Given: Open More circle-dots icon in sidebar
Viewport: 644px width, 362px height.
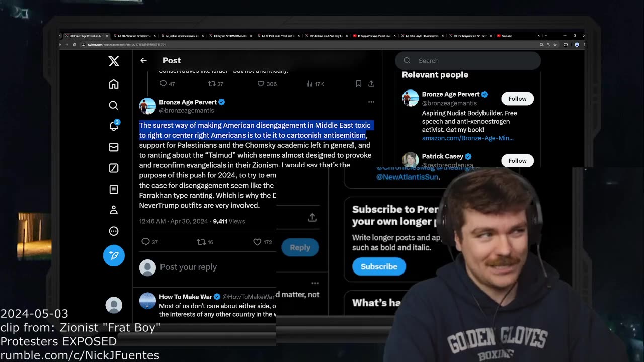Looking at the screenshot, I should tap(114, 231).
